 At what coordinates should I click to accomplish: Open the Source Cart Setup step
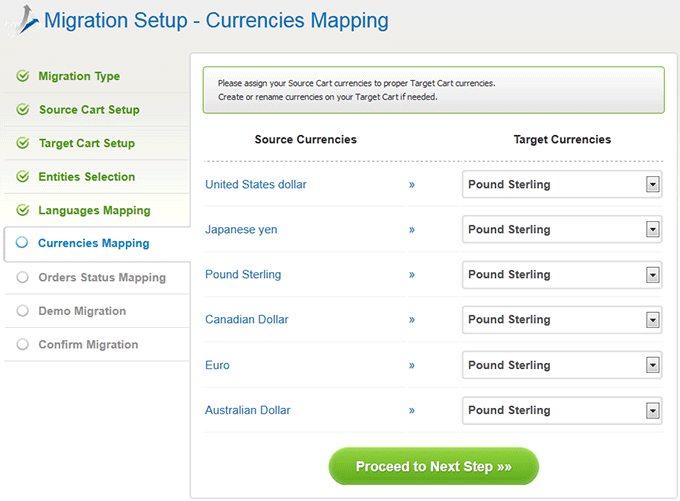pyautogui.click(x=89, y=109)
